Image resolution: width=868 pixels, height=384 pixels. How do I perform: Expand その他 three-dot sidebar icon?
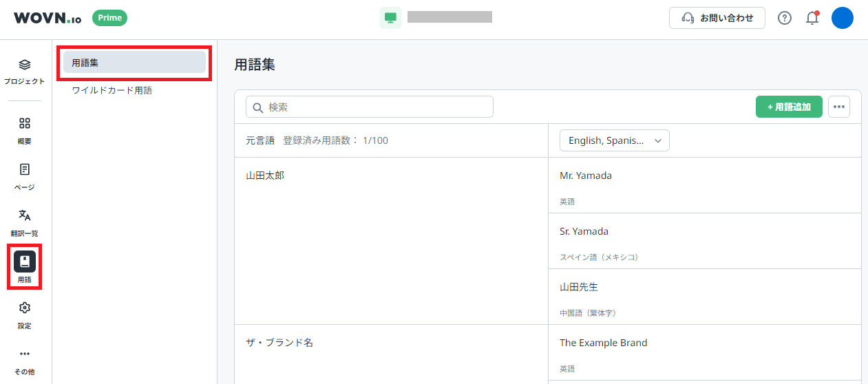(25, 354)
